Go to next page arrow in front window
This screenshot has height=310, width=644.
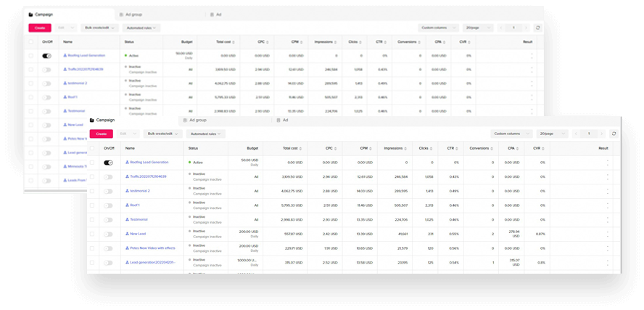(602, 134)
